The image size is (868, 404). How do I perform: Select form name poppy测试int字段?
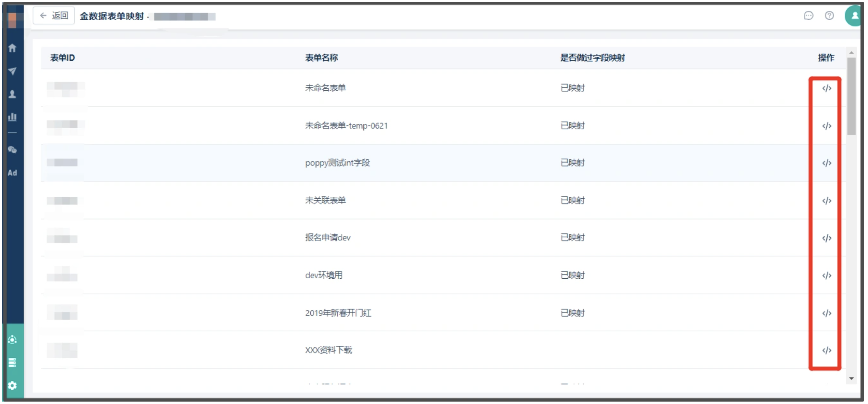tap(338, 163)
